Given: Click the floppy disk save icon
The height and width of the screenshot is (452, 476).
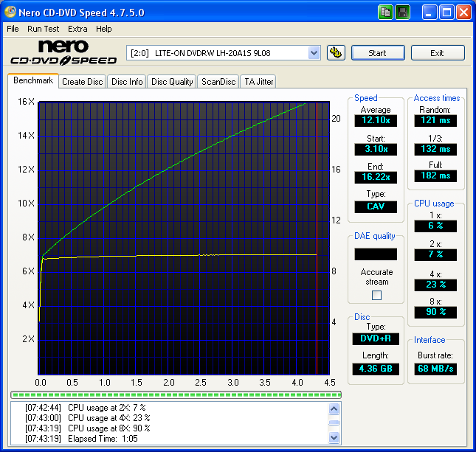Looking at the screenshot, I should click(402, 13).
